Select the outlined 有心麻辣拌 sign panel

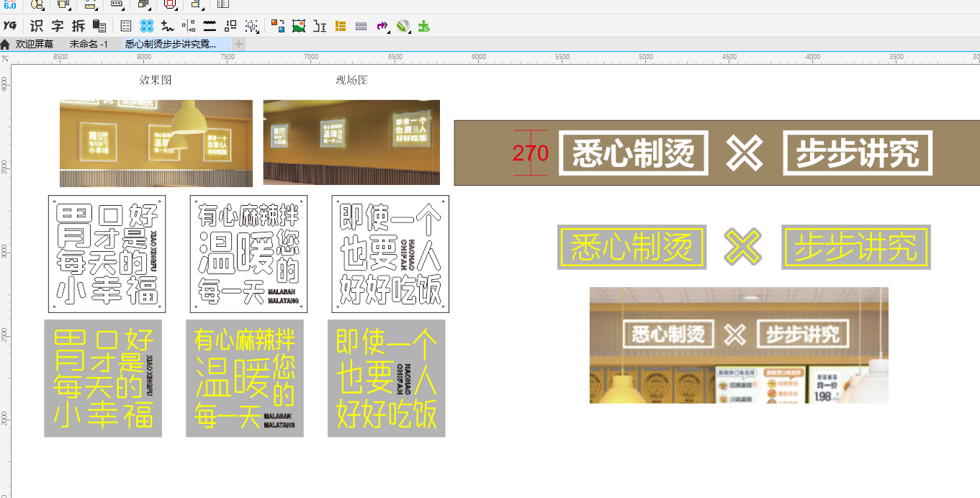(248, 254)
